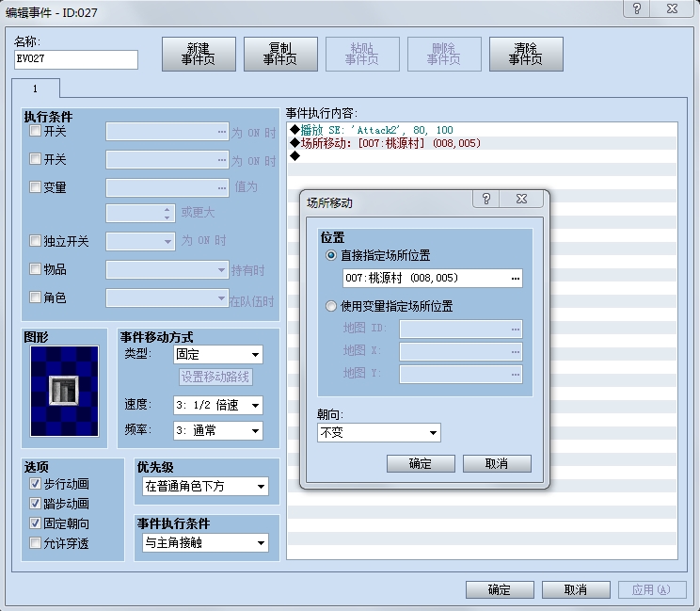Viewport: 700px width, 611px height.
Task: Check the 变量 condition checkbox
Action: (35, 186)
